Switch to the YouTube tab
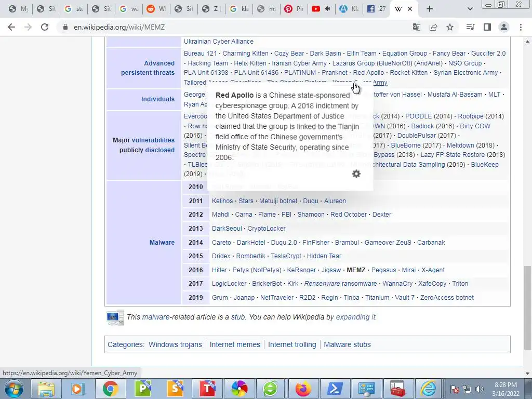 coord(316,9)
